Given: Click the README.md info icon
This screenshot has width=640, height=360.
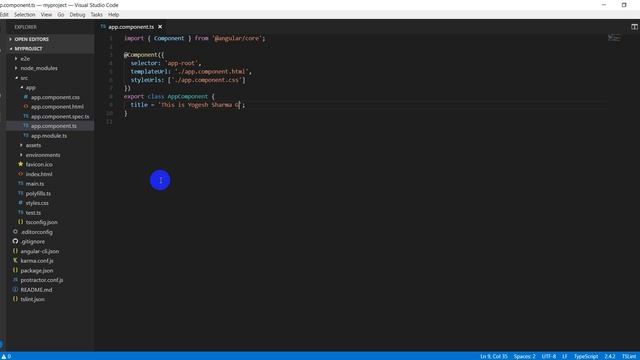Looking at the screenshot, I should [x=15, y=289].
